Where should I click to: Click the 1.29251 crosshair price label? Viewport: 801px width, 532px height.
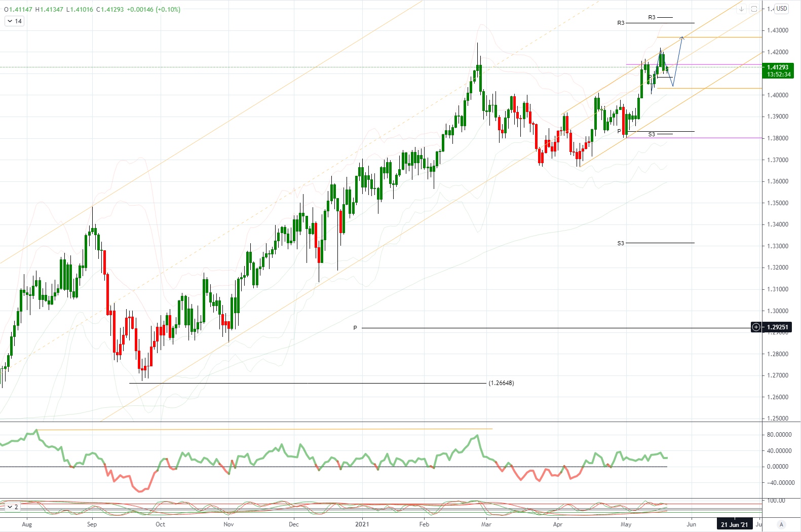(x=777, y=327)
